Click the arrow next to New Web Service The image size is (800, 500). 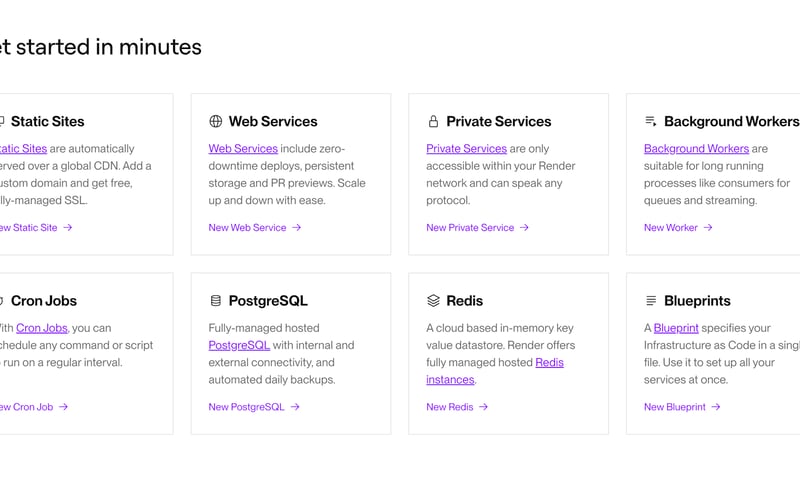click(297, 228)
